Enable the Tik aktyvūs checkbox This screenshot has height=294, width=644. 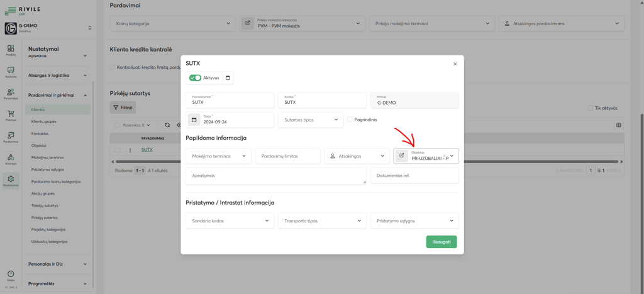tap(590, 108)
